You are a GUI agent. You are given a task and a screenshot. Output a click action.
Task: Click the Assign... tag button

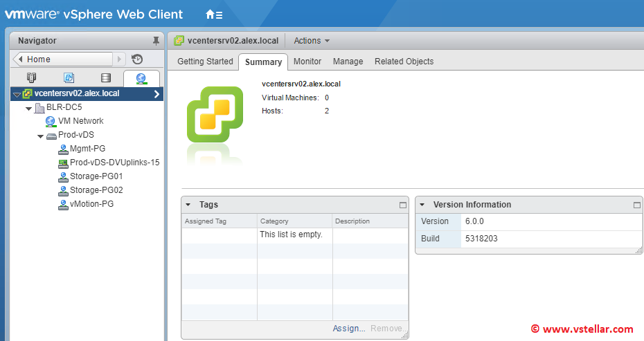click(x=348, y=329)
